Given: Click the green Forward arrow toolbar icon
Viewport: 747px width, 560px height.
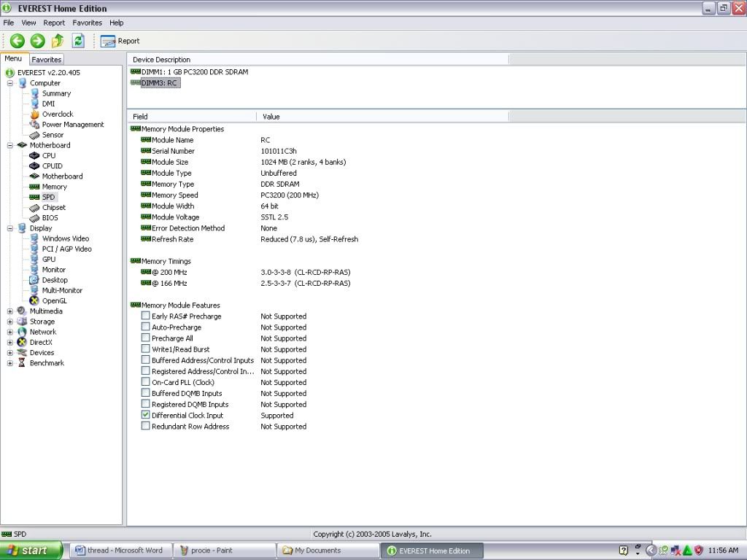Looking at the screenshot, I should point(38,41).
